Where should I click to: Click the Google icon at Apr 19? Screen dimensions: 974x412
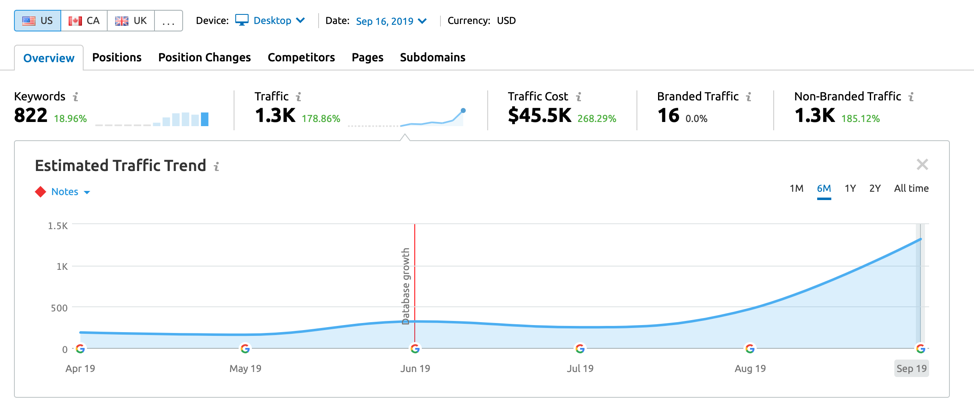[x=80, y=348]
